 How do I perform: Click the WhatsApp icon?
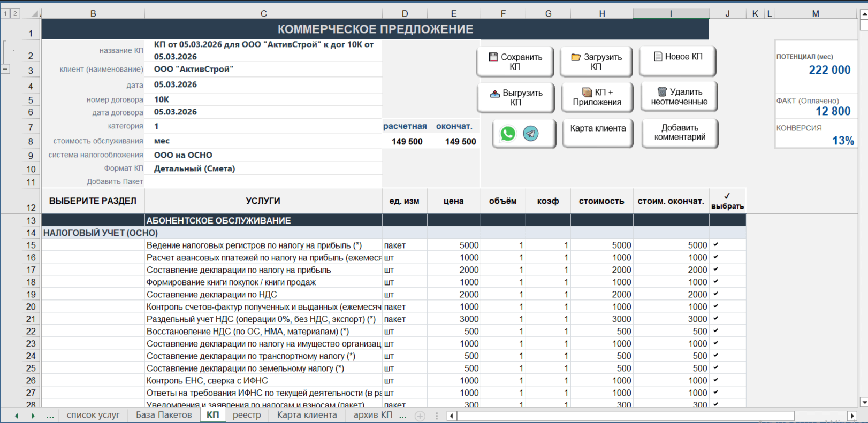click(508, 133)
